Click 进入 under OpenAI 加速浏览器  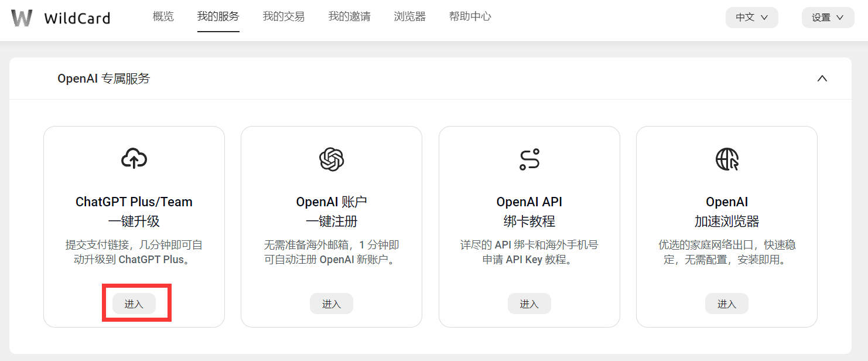pos(727,304)
